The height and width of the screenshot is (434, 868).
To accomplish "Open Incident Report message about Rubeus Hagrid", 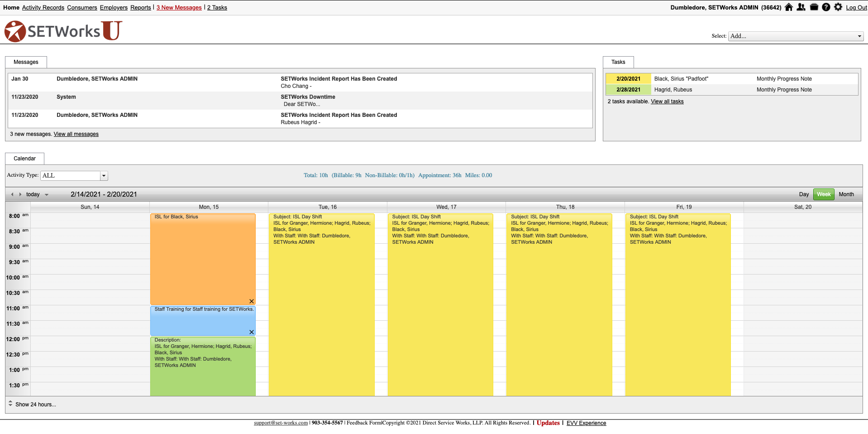I will pos(300,119).
